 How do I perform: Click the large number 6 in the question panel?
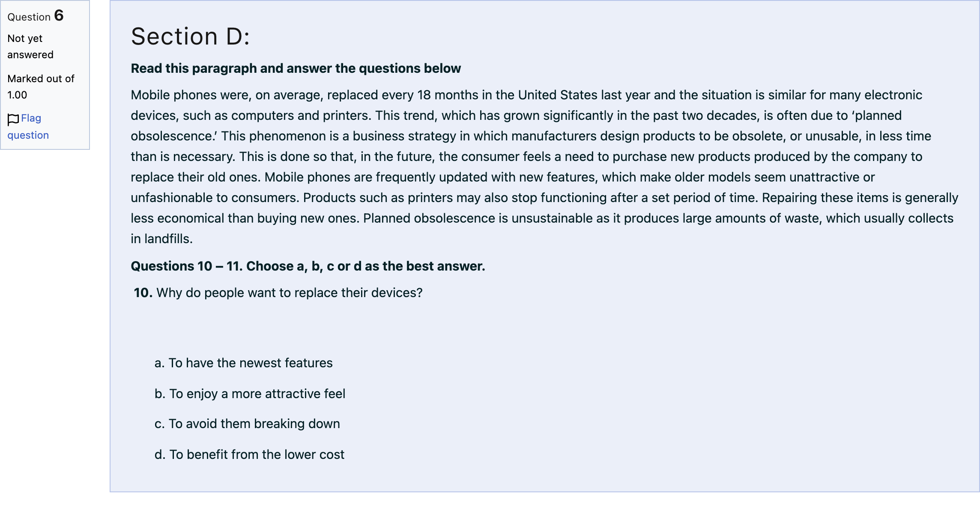click(x=59, y=15)
